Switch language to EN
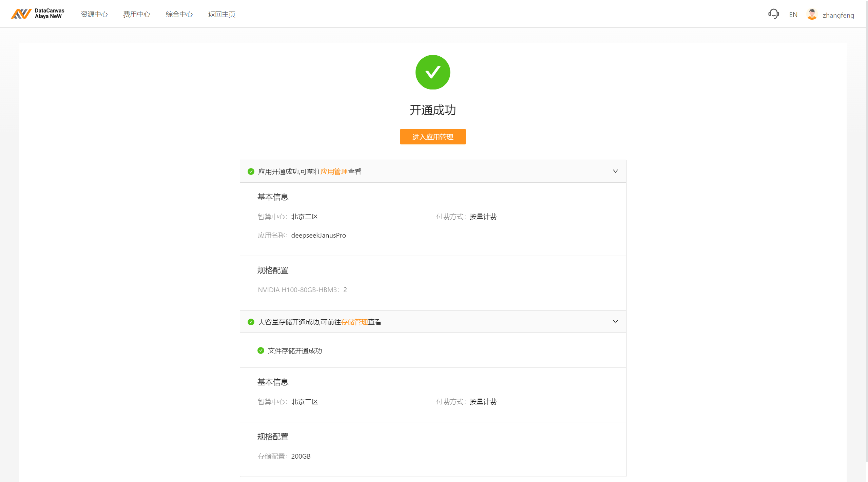 [793, 15]
